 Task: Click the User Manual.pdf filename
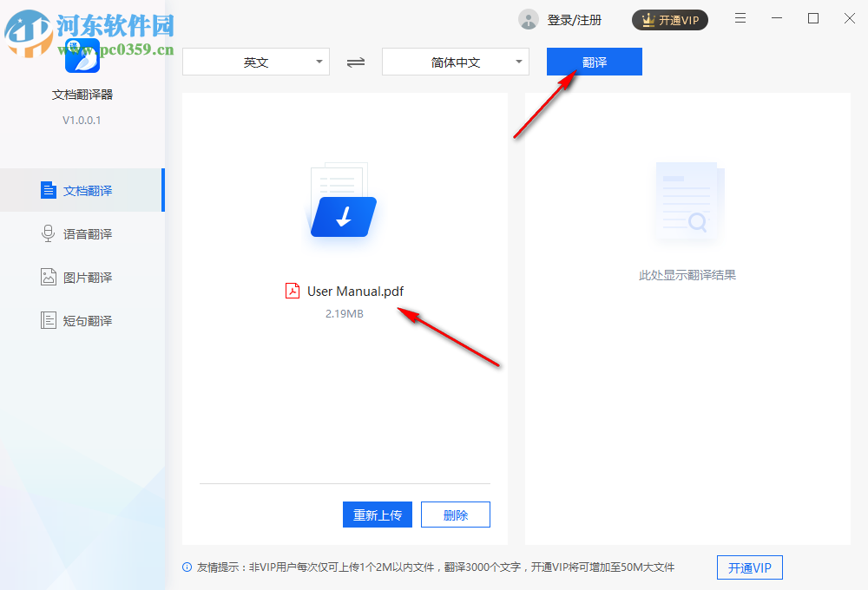355,291
